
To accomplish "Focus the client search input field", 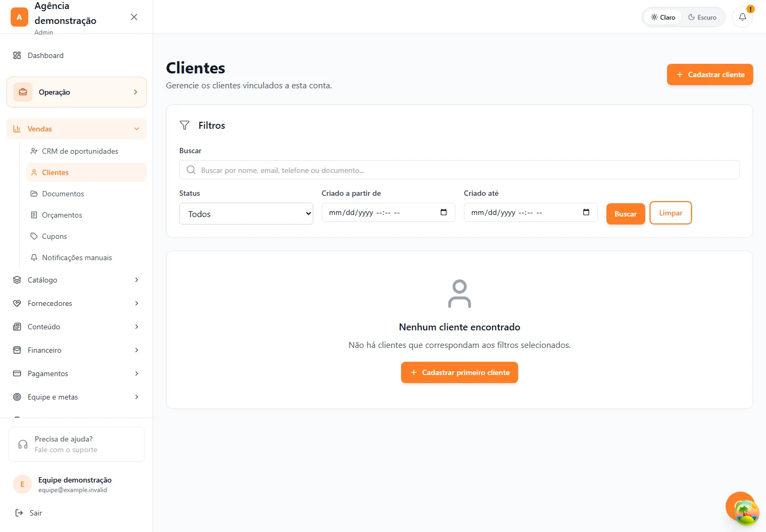I will point(460,170).
